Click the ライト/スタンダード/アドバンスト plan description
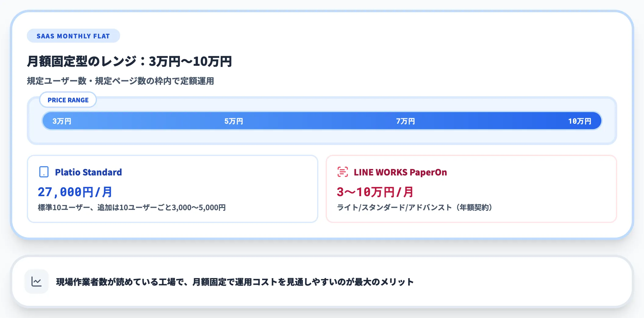Image resolution: width=644 pixels, height=318 pixels. (x=415, y=207)
